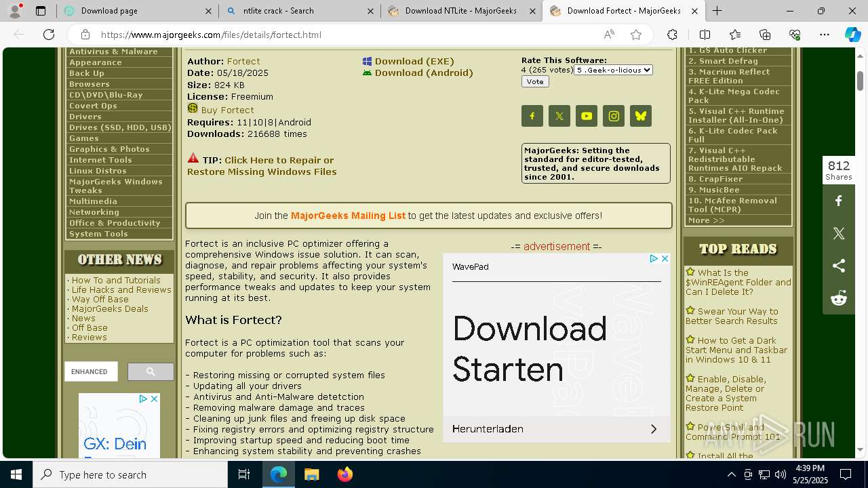Open Buy Fortect link
Viewport: 868px width, 488px height.
(x=227, y=110)
